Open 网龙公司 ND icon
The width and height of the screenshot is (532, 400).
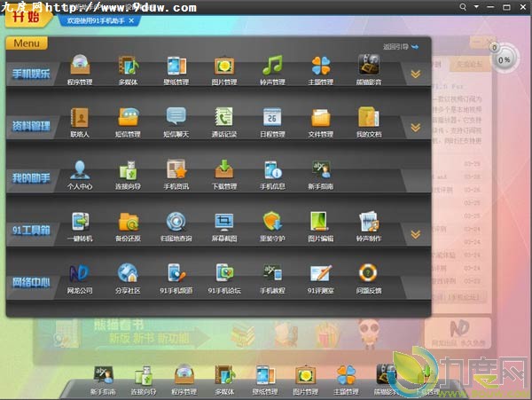[80, 278]
